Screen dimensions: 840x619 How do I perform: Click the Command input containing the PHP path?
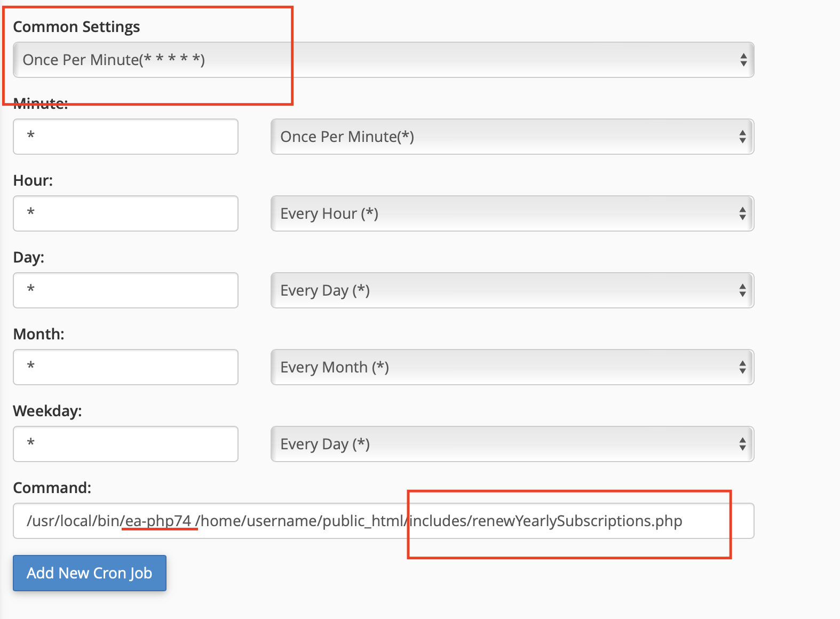point(383,521)
